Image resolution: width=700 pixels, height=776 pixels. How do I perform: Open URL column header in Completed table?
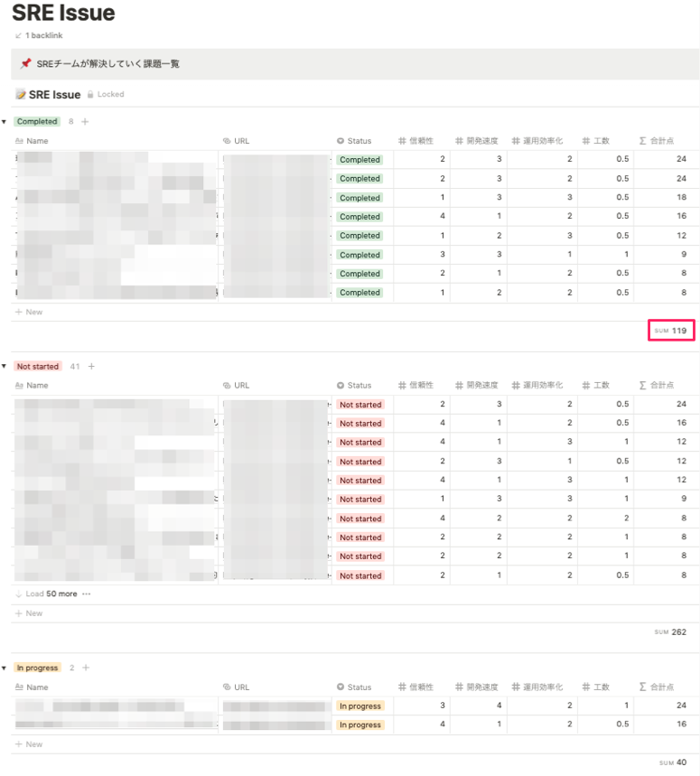click(237, 141)
